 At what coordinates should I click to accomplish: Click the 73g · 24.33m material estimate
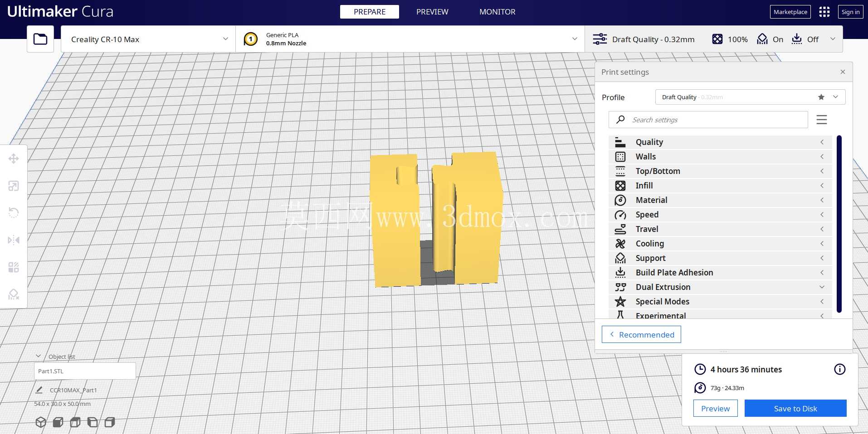727,388
